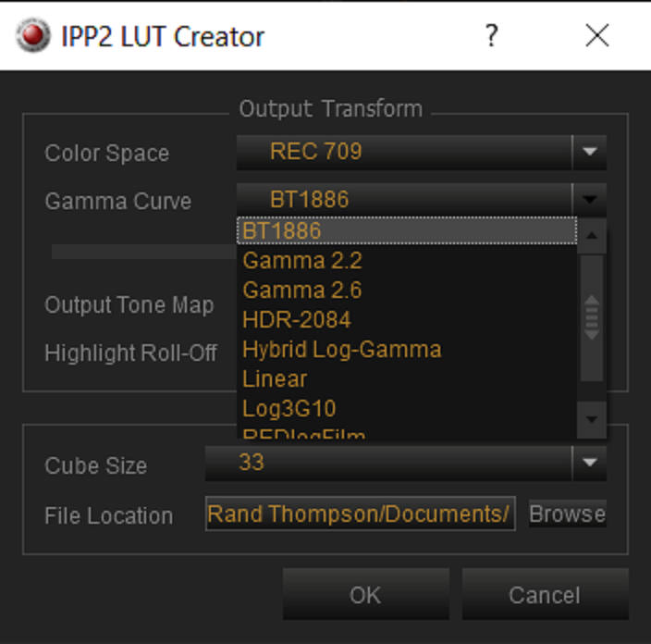Screen dimensions: 651x644
Task: Choose Hybrid Log-Gamma option
Action: (407, 349)
